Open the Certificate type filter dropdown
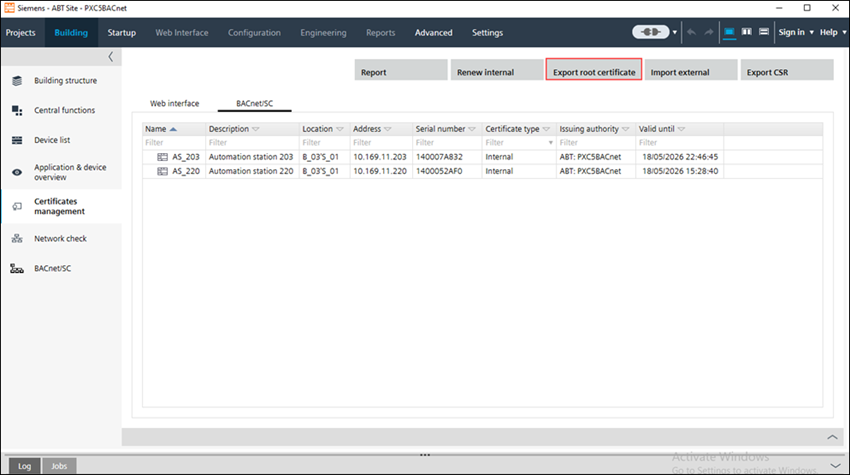Image resolution: width=850 pixels, height=475 pixels. pyautogui.click(x=549, y=143)
